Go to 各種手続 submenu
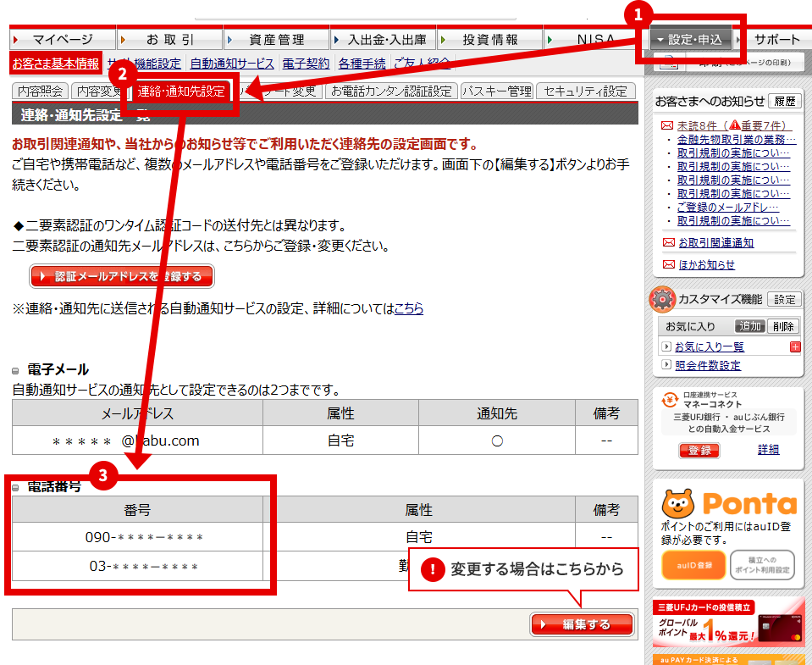The image size is (812, 665). (362, 64)
